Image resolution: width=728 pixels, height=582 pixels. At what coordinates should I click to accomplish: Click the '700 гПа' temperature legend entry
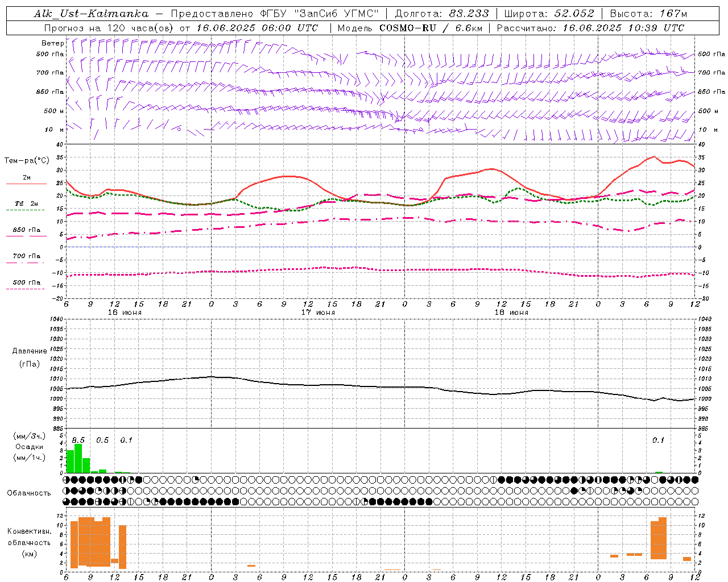26,256
